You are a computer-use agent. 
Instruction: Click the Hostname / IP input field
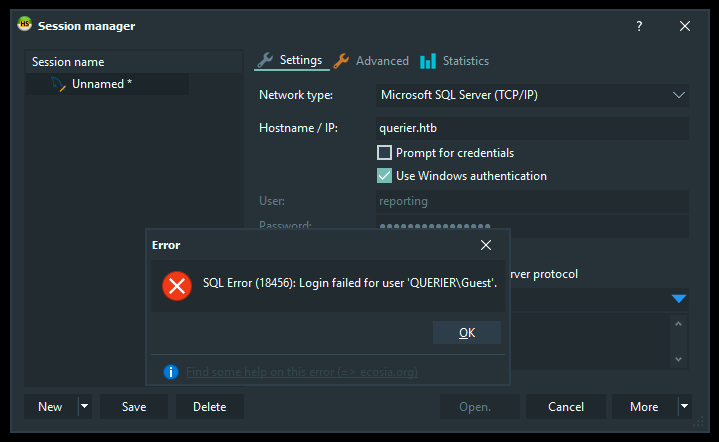pyautogui.click(x=531, y=128)
